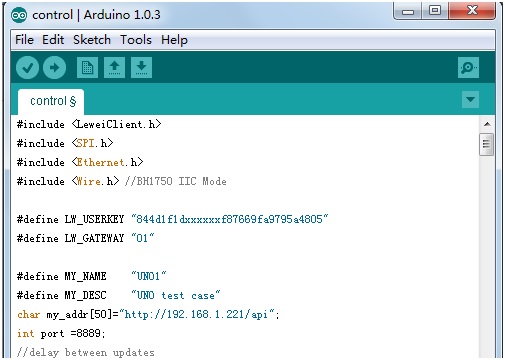Minimize the Arduino window
The height and width of the screenshot is (360, 505).
coord(408,11)
